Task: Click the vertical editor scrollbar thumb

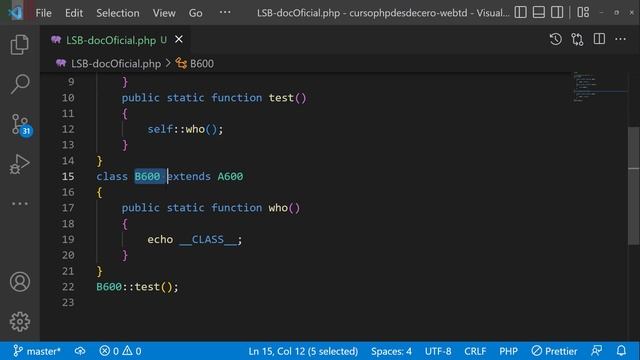Action: pos(633,186)
